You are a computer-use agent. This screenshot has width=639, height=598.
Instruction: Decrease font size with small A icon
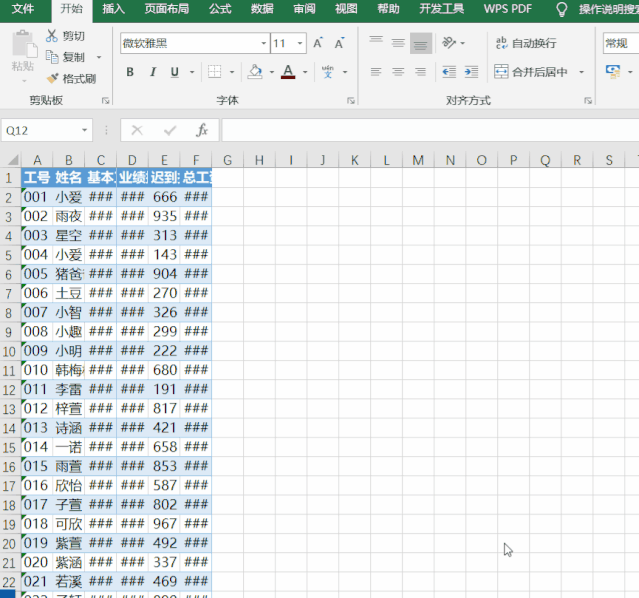click(339, 43)
